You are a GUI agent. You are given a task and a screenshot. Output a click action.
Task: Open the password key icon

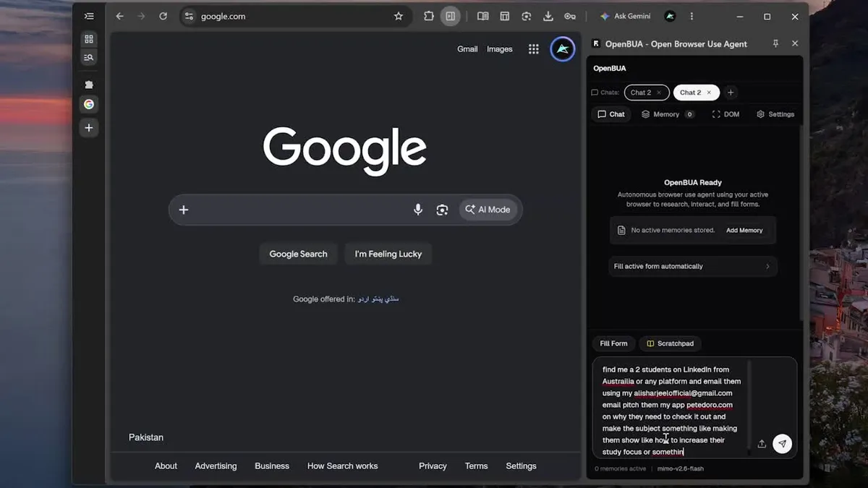click(570, 16)
